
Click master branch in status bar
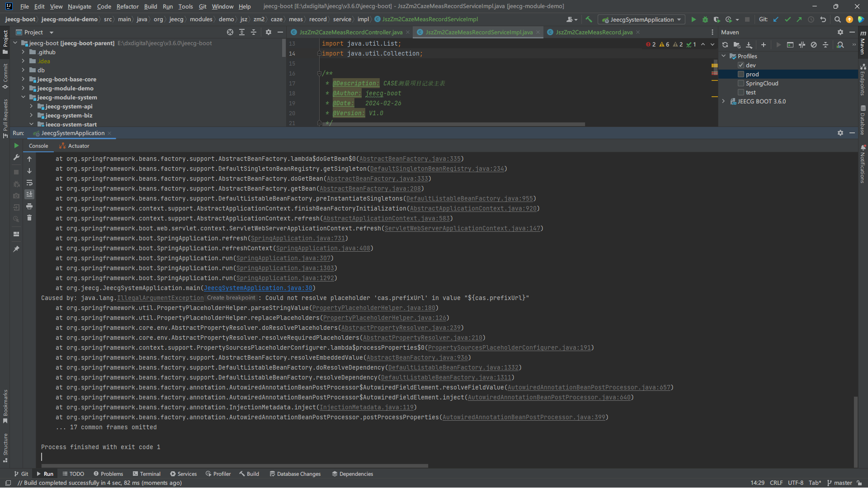tap(840, 483)
